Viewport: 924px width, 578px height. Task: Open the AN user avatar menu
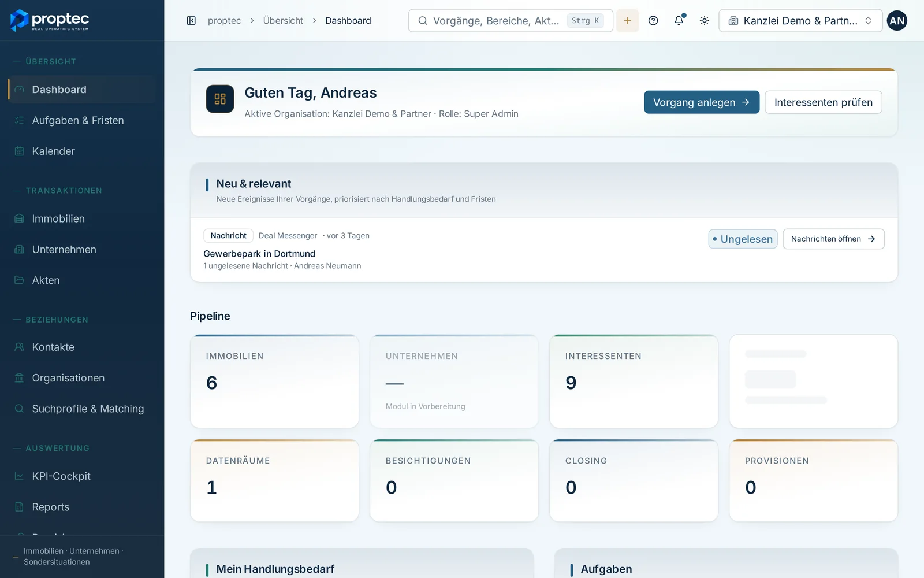(897, 21)
